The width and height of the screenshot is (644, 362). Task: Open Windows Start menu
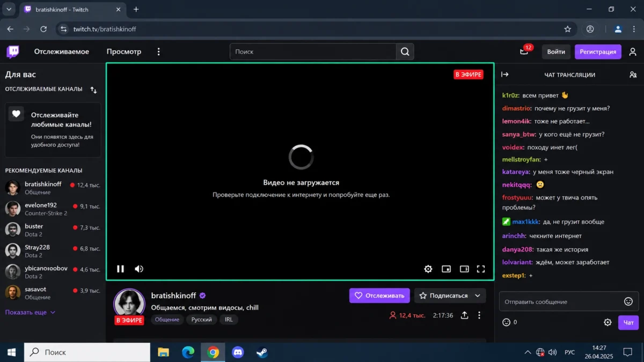click(x=11, y=352)
